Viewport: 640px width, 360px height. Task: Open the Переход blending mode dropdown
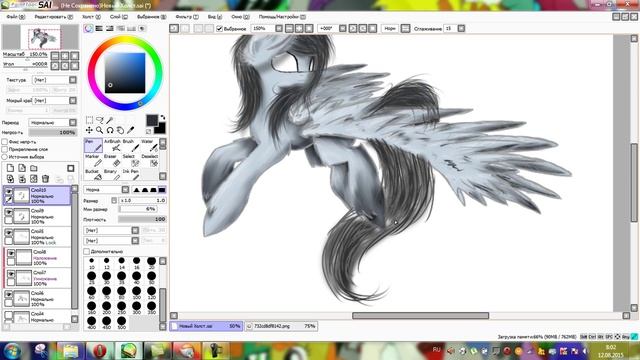[x=53, y=122]
